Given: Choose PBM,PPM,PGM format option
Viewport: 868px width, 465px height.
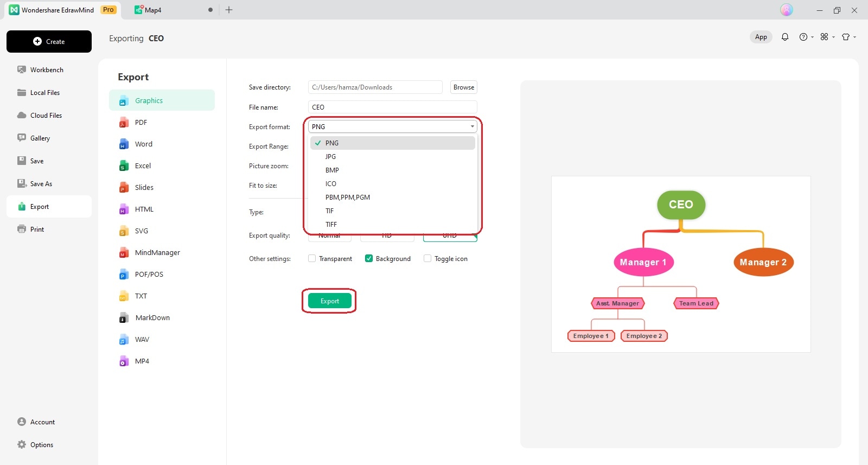Looking at the screenshot, I should click(x=393, y=198).
